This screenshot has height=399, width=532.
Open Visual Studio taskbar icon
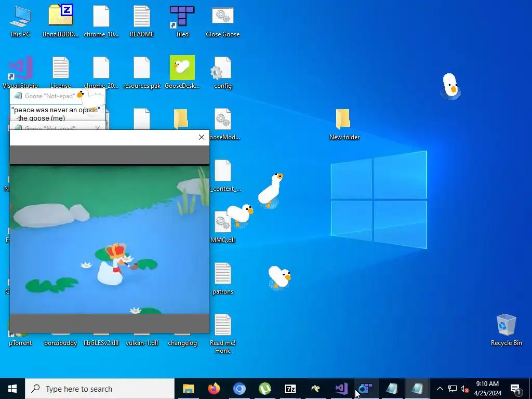(x=341, y=389)
